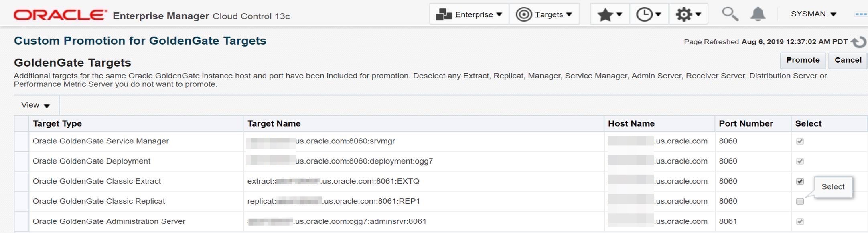Click the Cancel button
The image size is (868, 233).
tap(848, 60)
